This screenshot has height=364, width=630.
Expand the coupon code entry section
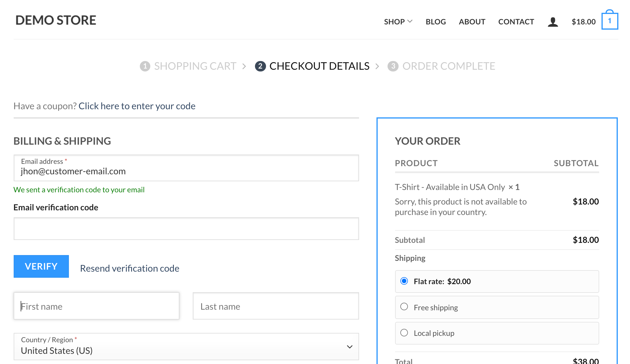tap(137, 106)
